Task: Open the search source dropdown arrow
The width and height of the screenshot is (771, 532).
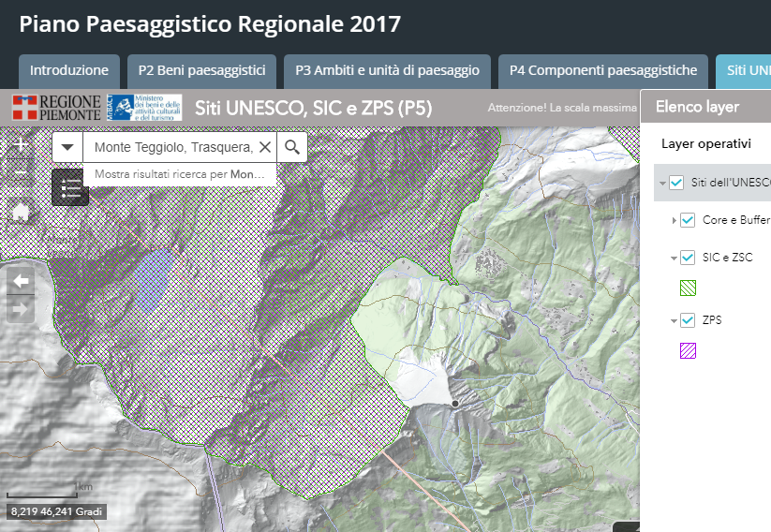Action: point(67,147)
